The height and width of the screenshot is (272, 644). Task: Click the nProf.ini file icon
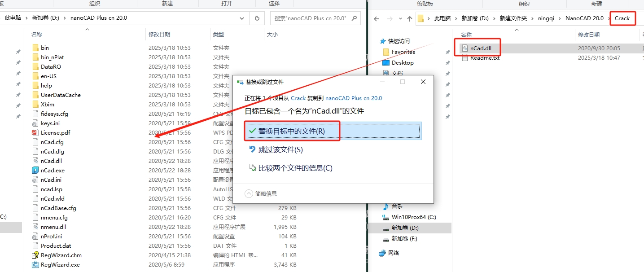tap(35, 236)
